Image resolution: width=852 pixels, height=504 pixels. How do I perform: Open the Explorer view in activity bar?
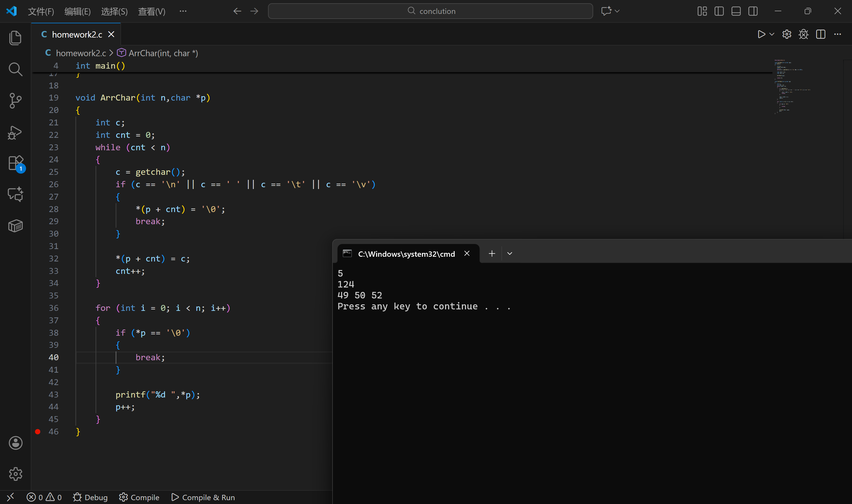pyautogui.click(x=15, y=38)
